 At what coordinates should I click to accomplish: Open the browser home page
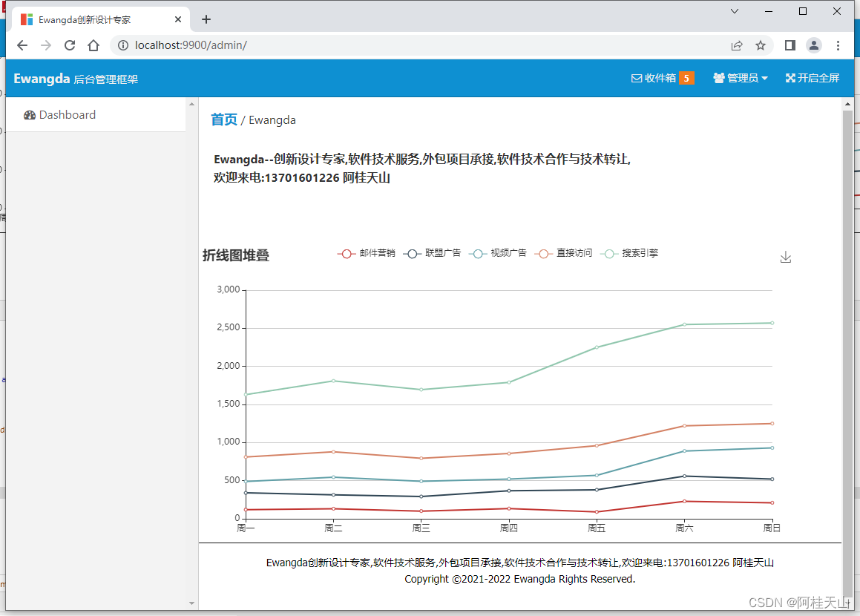93,45
